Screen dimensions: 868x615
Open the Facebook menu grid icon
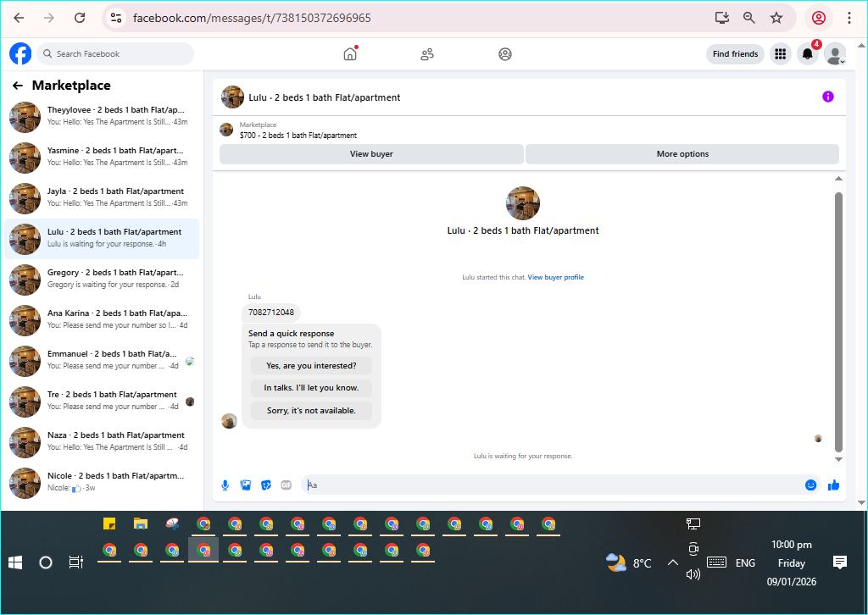coord(780,53)
